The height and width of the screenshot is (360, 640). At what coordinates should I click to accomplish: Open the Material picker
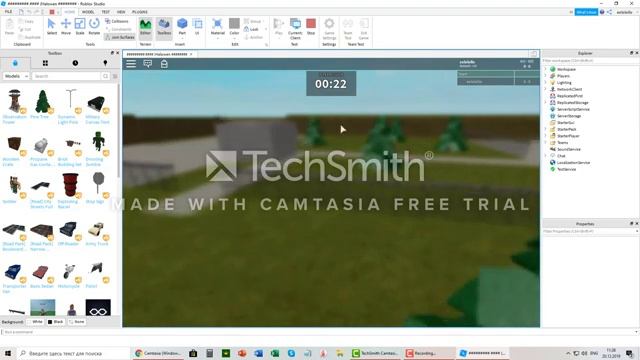(x=218, y=27)
